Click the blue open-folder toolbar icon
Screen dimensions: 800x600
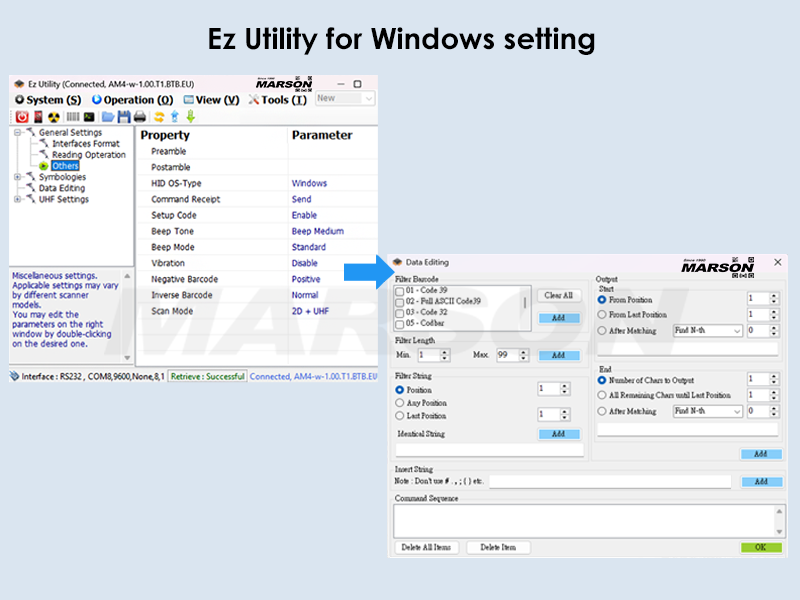click(108, 117)
